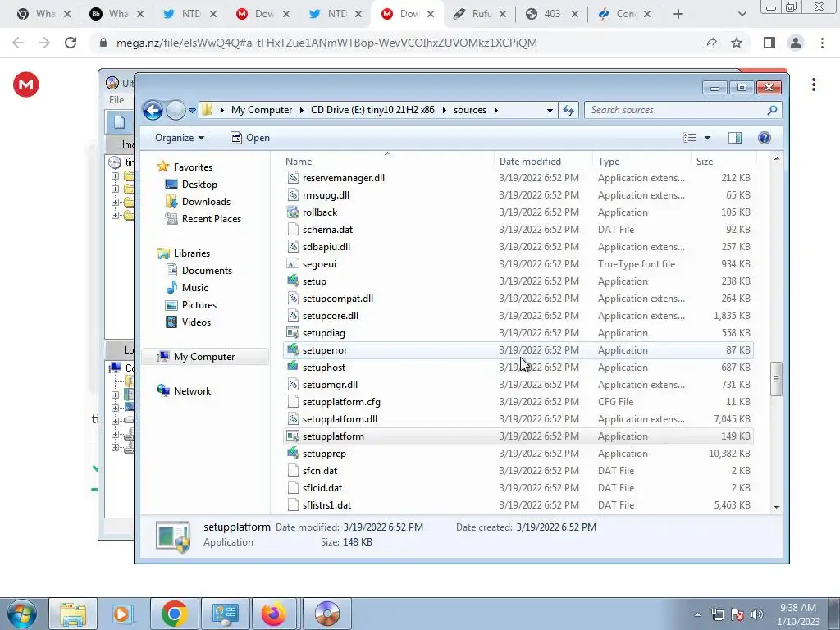Sort by Date modified column

coord(543,162)
